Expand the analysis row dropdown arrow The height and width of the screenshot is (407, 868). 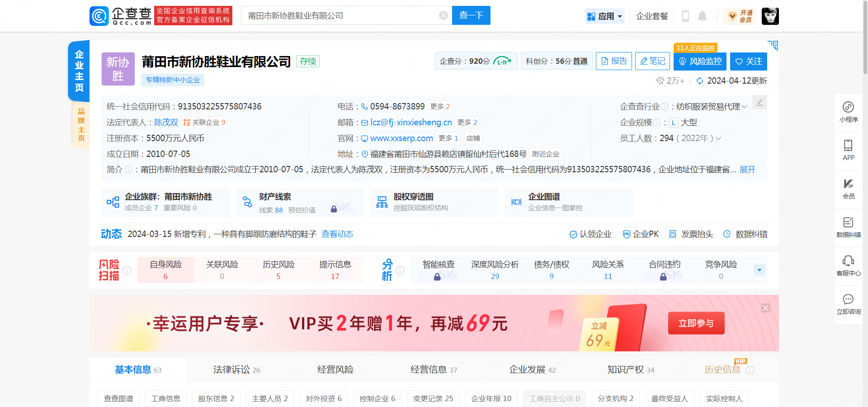pos(759,270)
